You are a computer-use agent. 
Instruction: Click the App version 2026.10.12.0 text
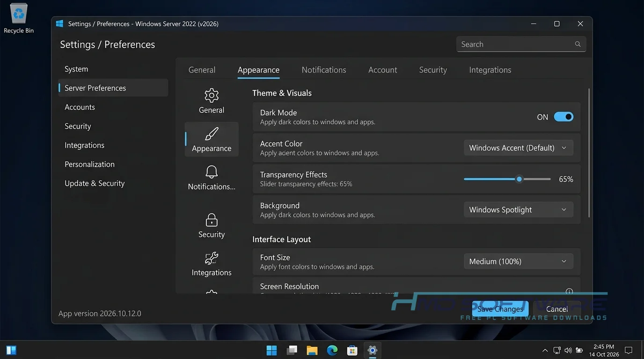(x=100, y=313)
